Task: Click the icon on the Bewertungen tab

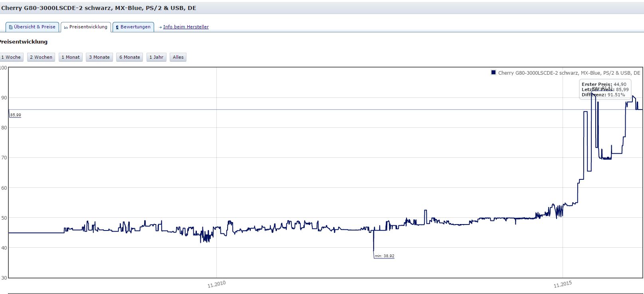Action: click(x=117, y=27)
